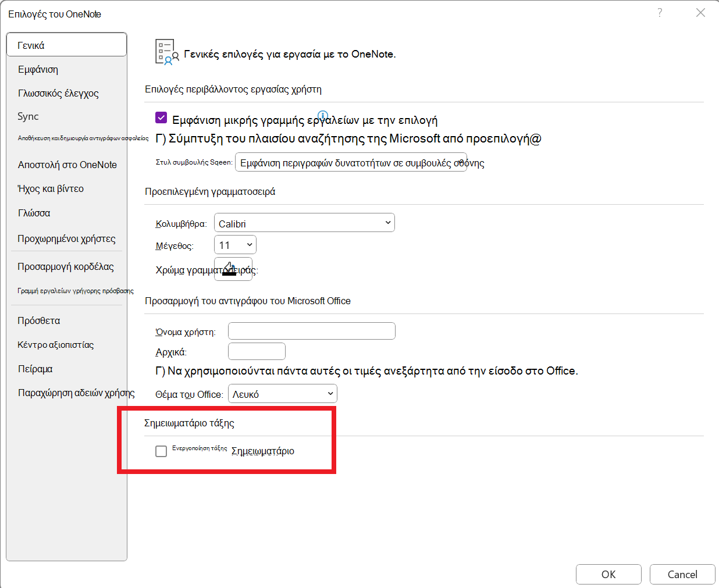Open the Προχωρημένοι χρήστες category

(66, 238)
